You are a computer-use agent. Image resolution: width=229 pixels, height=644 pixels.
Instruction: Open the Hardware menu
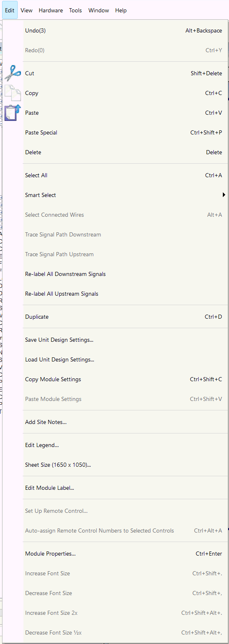(51, 10)
